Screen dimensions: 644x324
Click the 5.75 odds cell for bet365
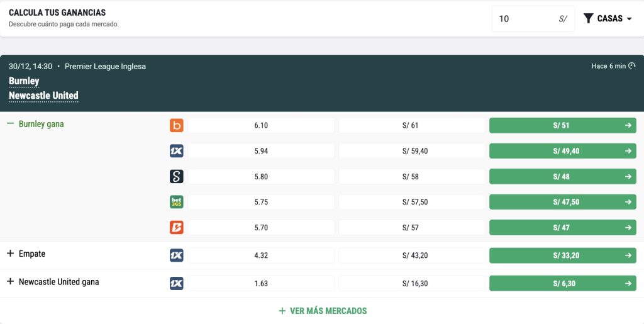tap(261, 202)
